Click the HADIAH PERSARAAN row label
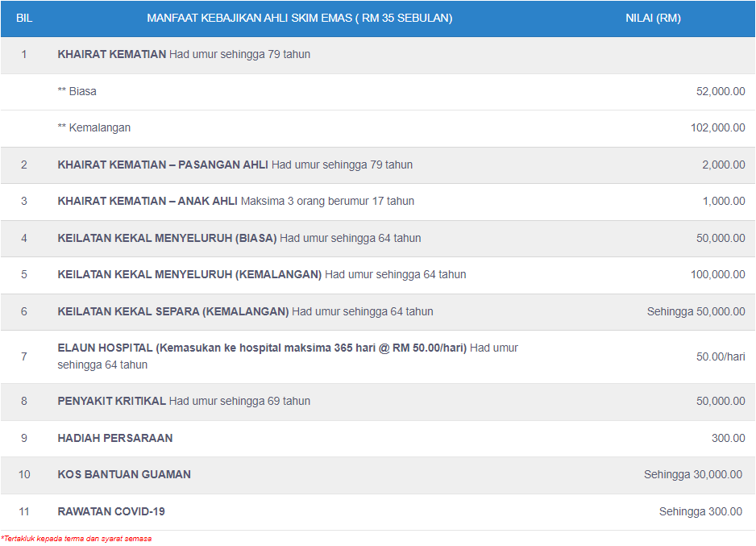The height and width of the screenshot is (546, 756). (115, 438)
